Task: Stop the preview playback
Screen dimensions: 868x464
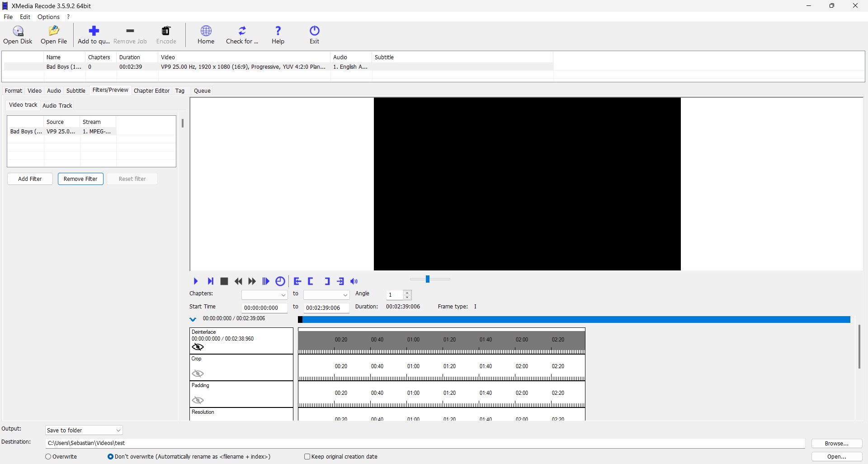Action: click(x=224, y=281)
